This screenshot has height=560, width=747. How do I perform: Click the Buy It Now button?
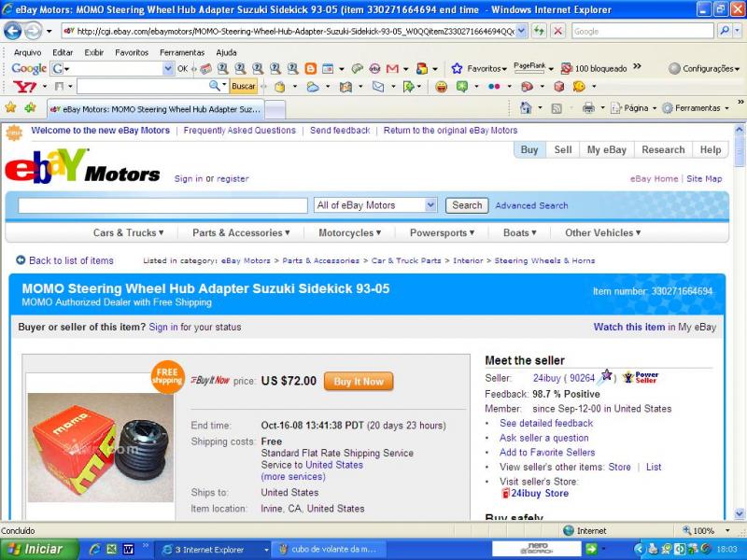pos(359,382)
